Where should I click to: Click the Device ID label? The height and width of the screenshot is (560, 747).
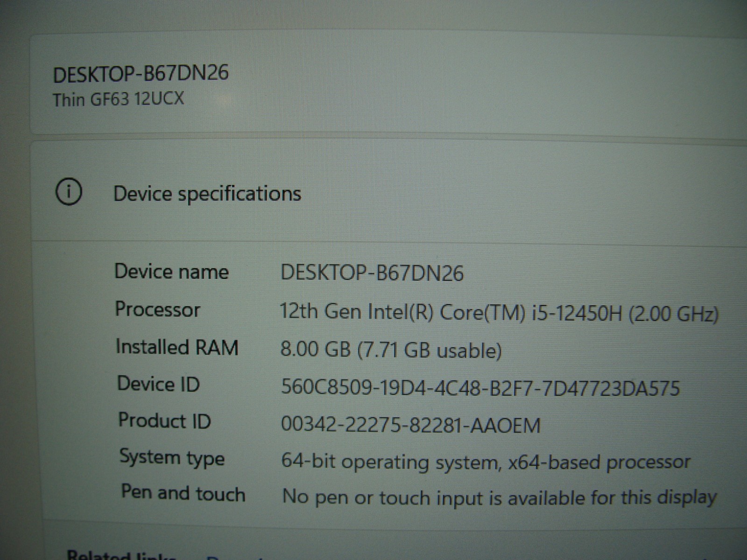pyautogui.click(x=158, y=384)
